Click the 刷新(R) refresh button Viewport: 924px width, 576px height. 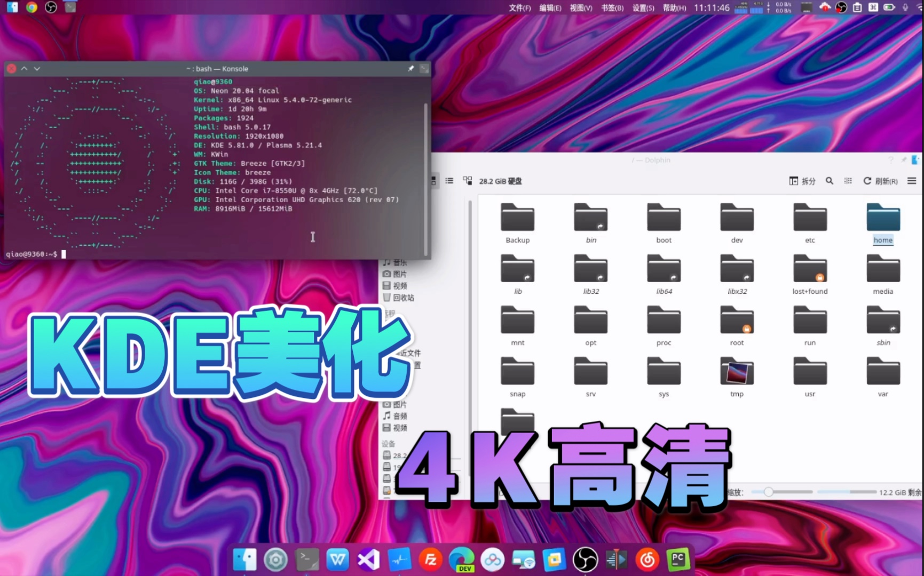tap(881, 181)
